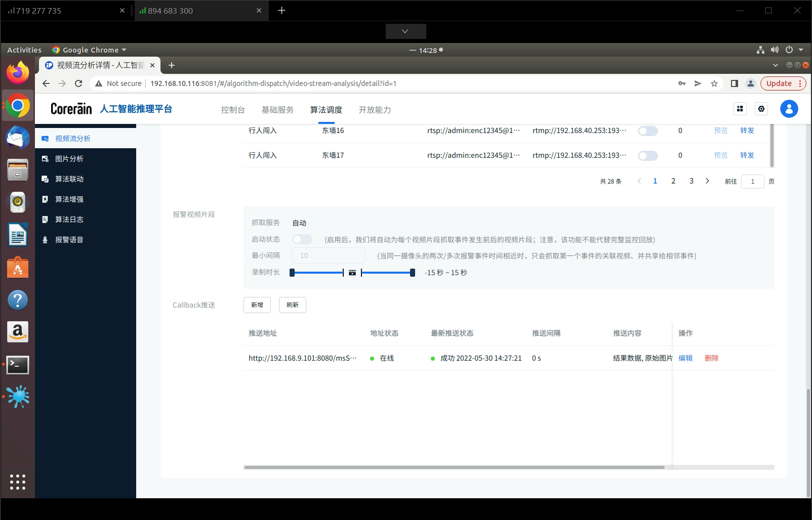812x520 pixels.
Task: Click the 前往 page number input
Action: pyautogui.click(x=753, y=181)
